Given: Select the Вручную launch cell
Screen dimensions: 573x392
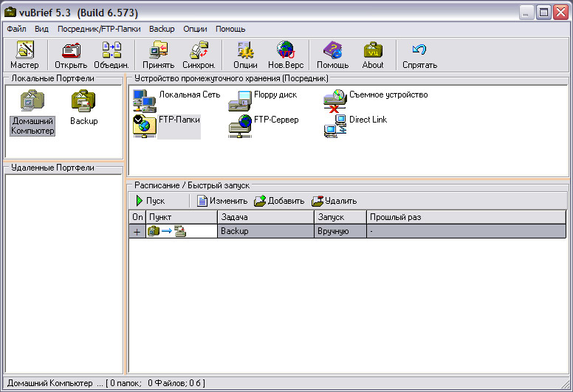Looking at the screenshot, I should (340, 231).
